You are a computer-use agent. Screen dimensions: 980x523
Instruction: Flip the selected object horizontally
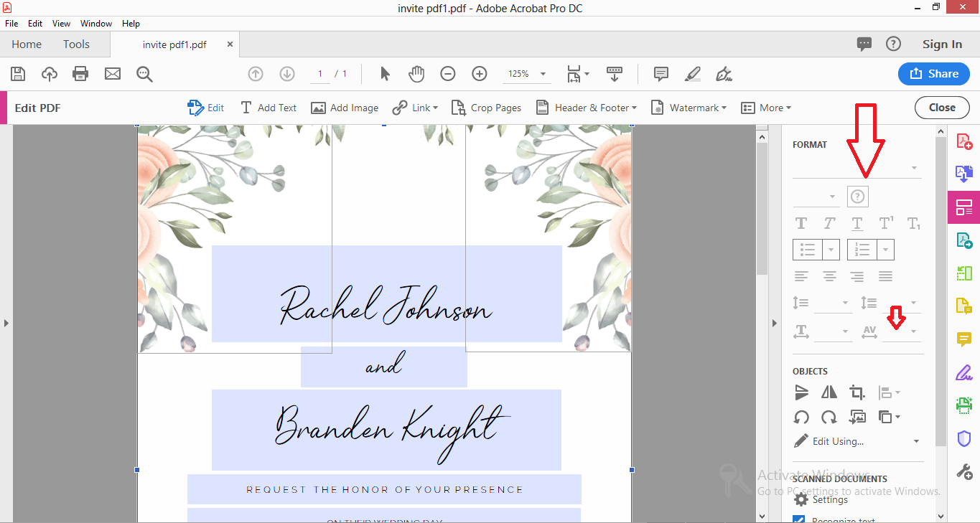point(829,392)
